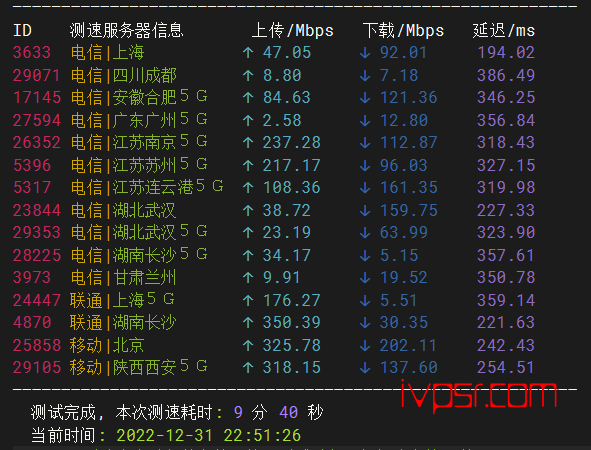Click server name 电信|四川成都
Image resolution: width=591 pixels, height=450 pixels.
coord(124,75)
